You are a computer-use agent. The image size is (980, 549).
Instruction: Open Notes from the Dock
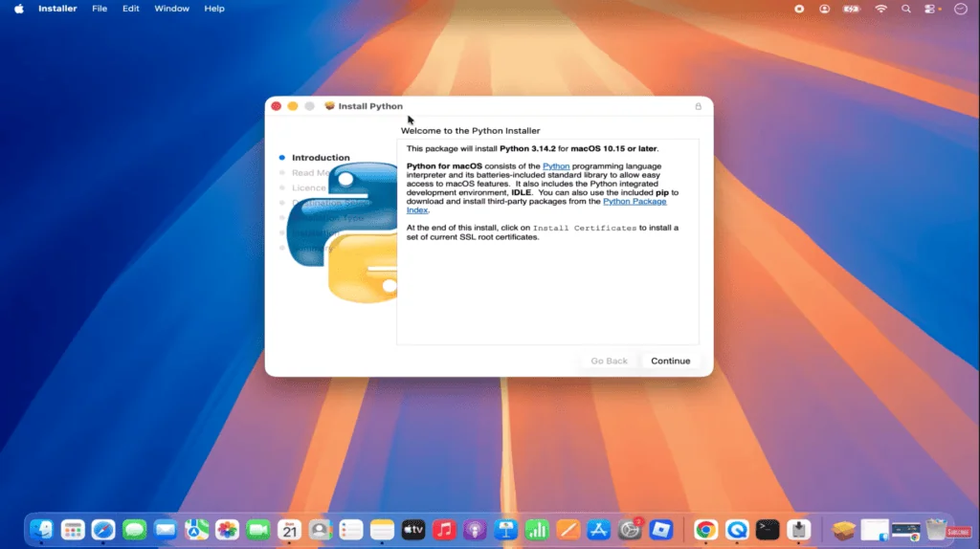pos(382,530)
